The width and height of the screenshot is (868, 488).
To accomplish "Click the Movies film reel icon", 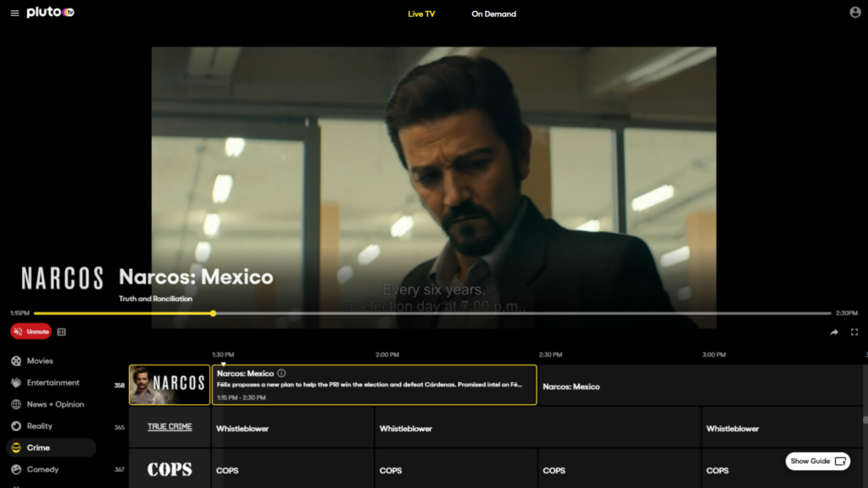I will point(16,361).
